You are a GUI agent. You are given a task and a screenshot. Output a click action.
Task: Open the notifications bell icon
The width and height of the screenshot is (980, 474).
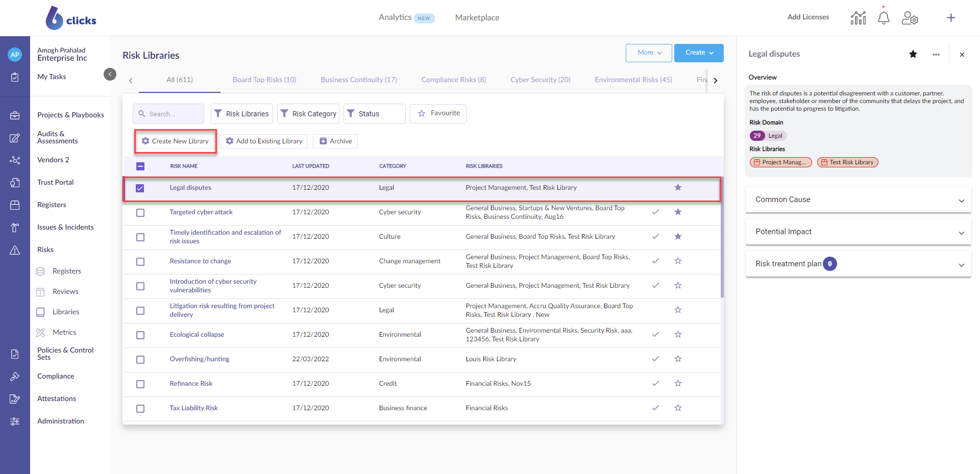click(884, 18)
